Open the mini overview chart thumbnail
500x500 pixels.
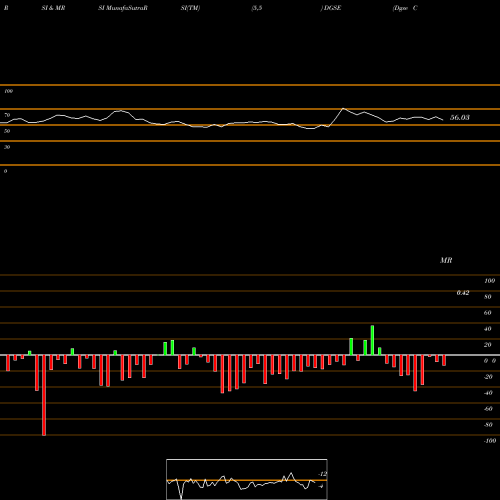point(247,479)
